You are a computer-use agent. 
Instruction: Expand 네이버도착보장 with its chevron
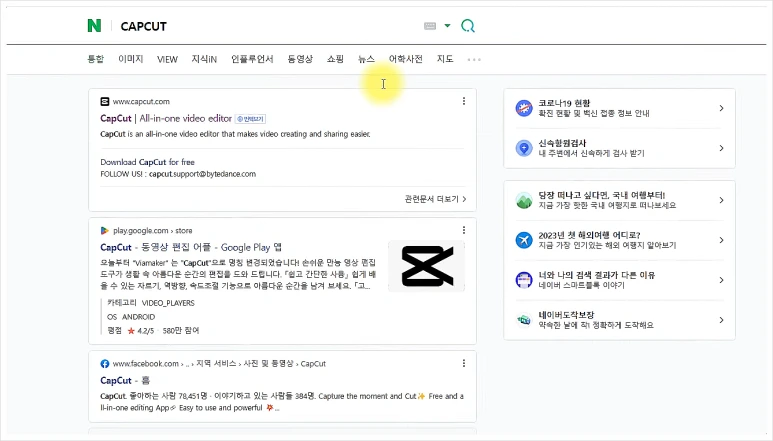721,320
